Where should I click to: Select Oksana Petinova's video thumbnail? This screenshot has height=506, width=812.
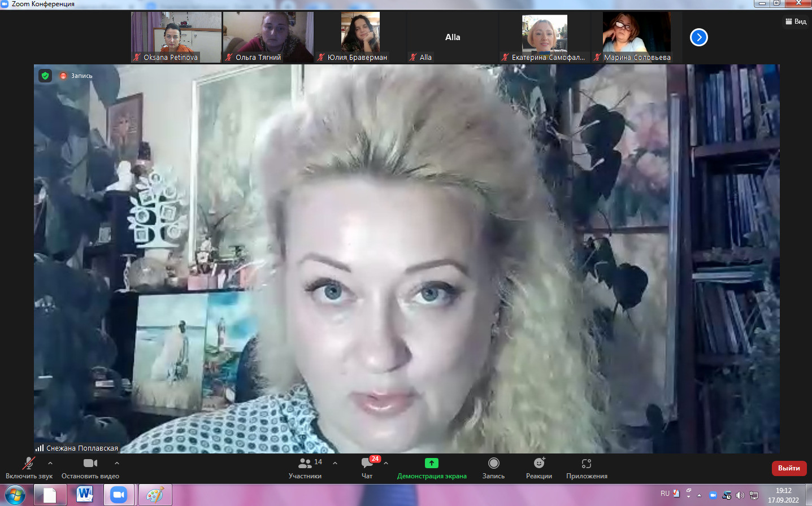point(176,37)
